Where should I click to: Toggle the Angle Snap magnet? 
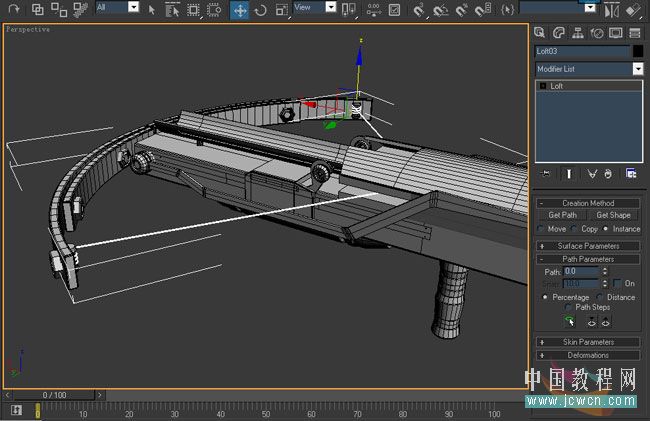[440, 10]
